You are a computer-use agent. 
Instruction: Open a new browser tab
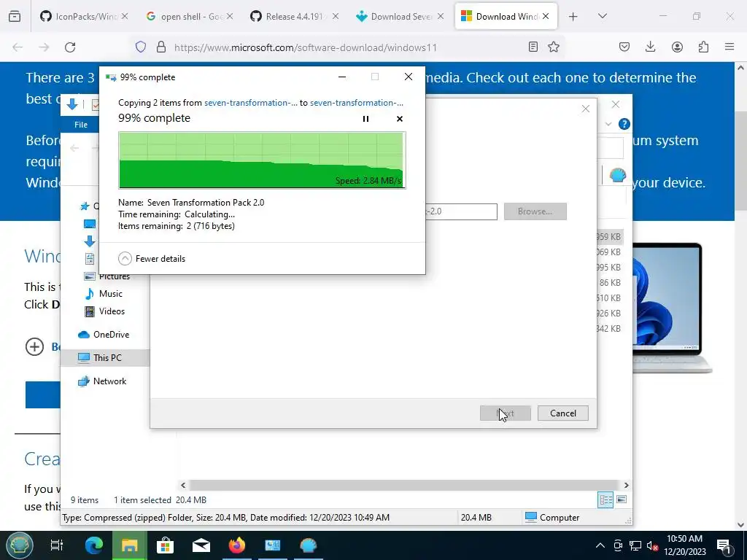573,17
